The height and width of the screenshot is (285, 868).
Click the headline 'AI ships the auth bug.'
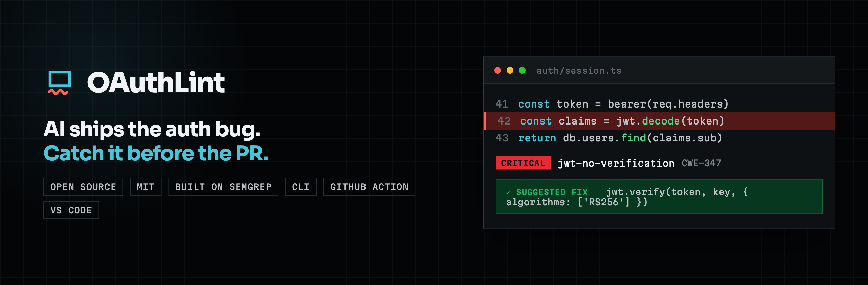tap(152, 130)
